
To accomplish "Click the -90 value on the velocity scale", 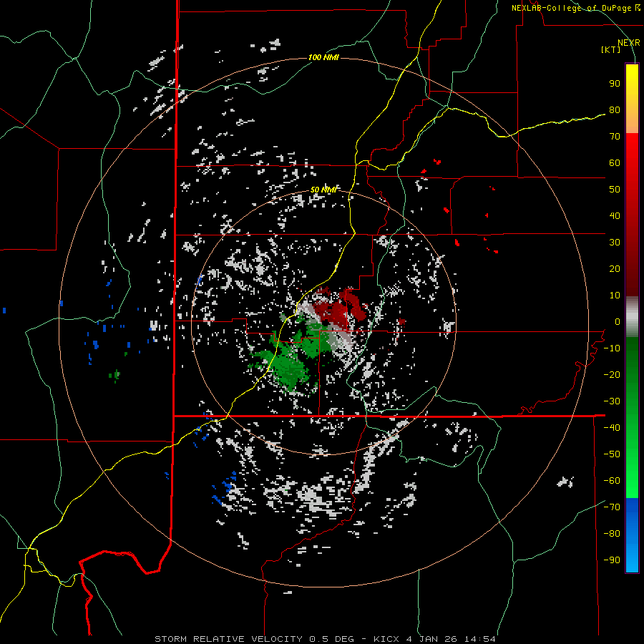I will (x=612, y=560).
